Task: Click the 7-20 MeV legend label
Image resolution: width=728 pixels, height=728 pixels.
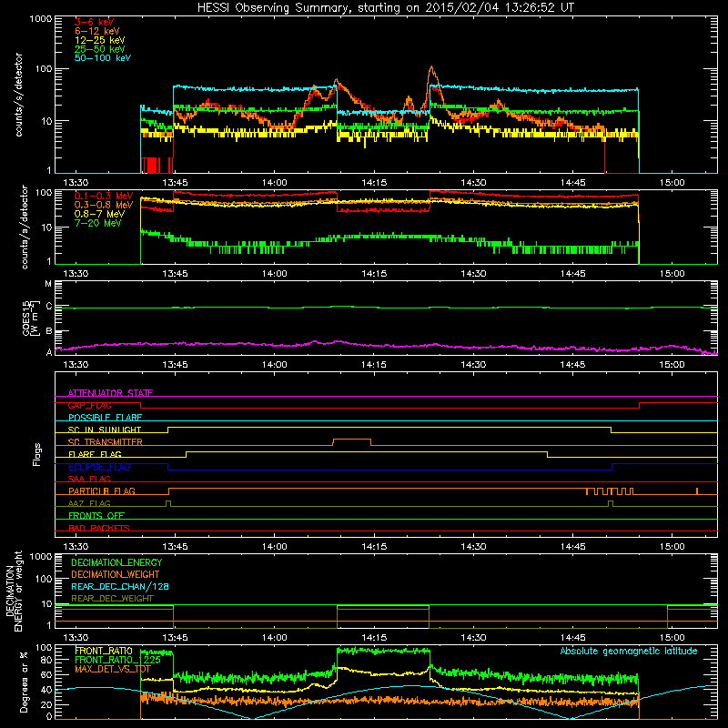Action: point(98,223)
